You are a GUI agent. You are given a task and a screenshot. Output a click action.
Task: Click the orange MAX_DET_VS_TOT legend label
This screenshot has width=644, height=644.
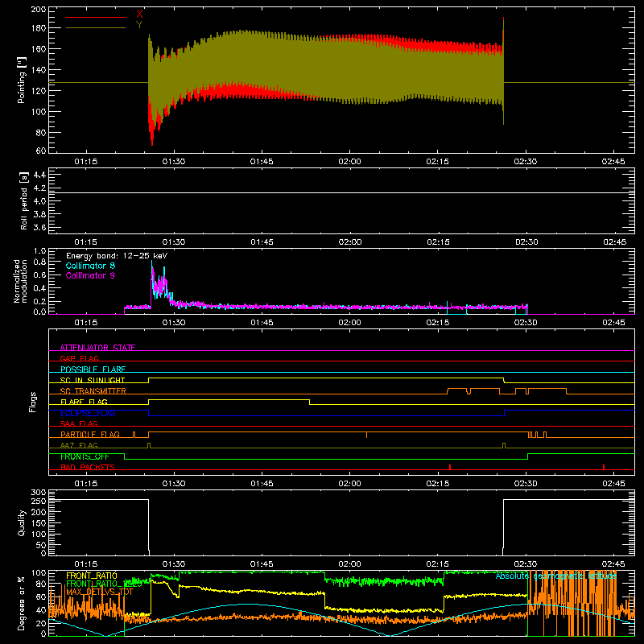click(x=100, y=592)
